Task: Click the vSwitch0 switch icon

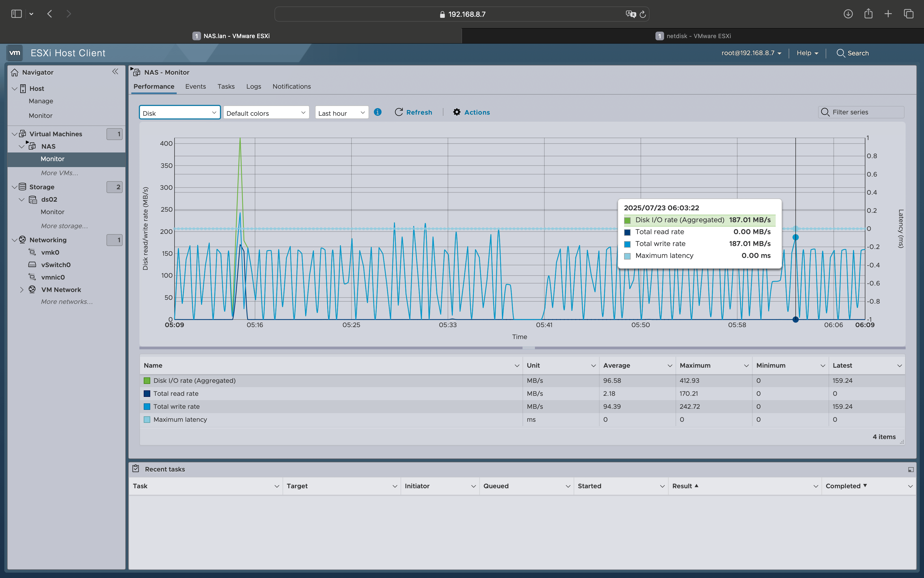Action: click(x=32, y=265)
